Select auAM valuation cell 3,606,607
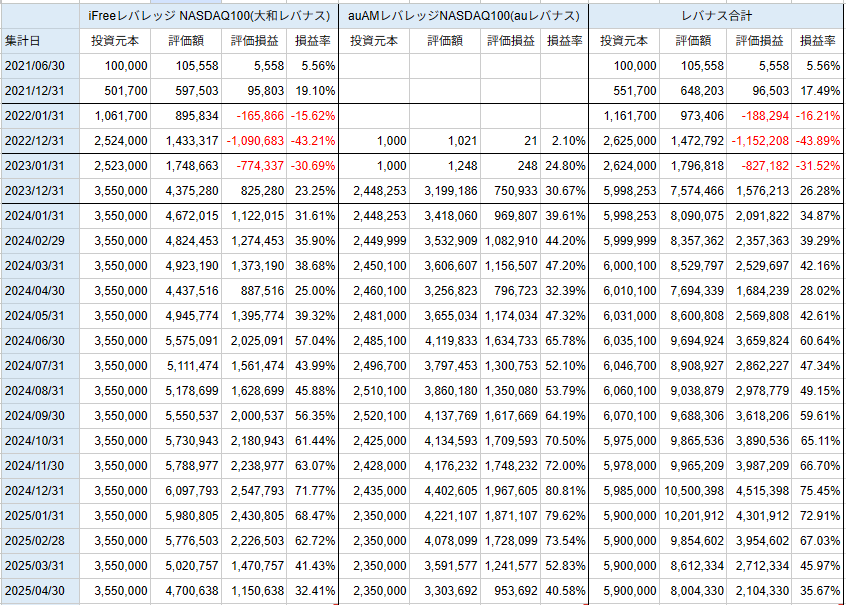This screenshot has width=846, height=605. coord(445,266)
